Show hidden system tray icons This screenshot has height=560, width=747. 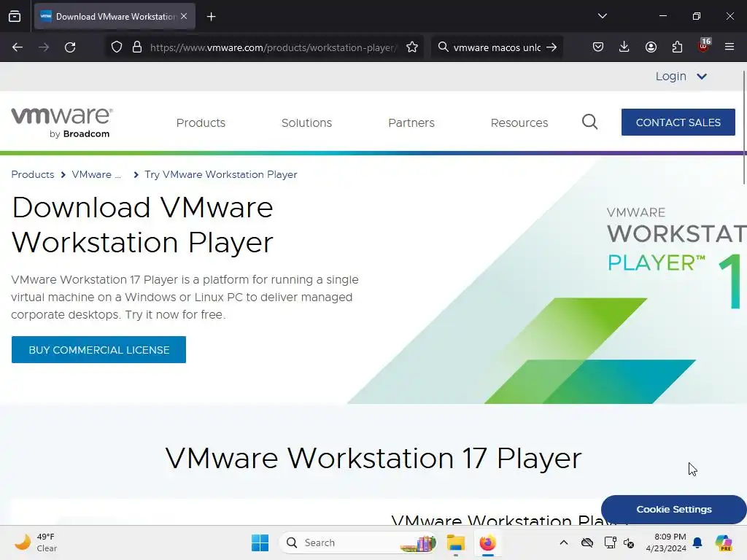(564, 542)
